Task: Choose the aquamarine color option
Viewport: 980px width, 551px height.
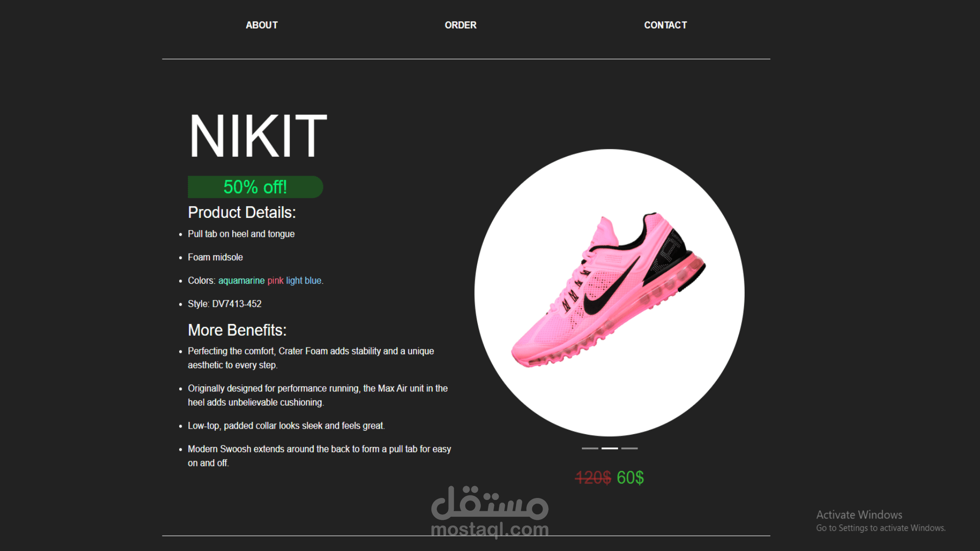Action: click(241, 281)
